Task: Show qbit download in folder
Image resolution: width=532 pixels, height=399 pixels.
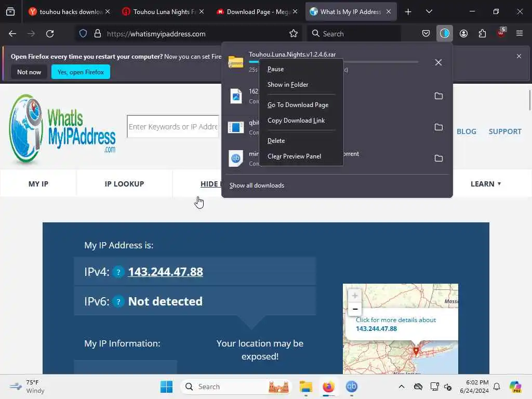Action: 438,127
